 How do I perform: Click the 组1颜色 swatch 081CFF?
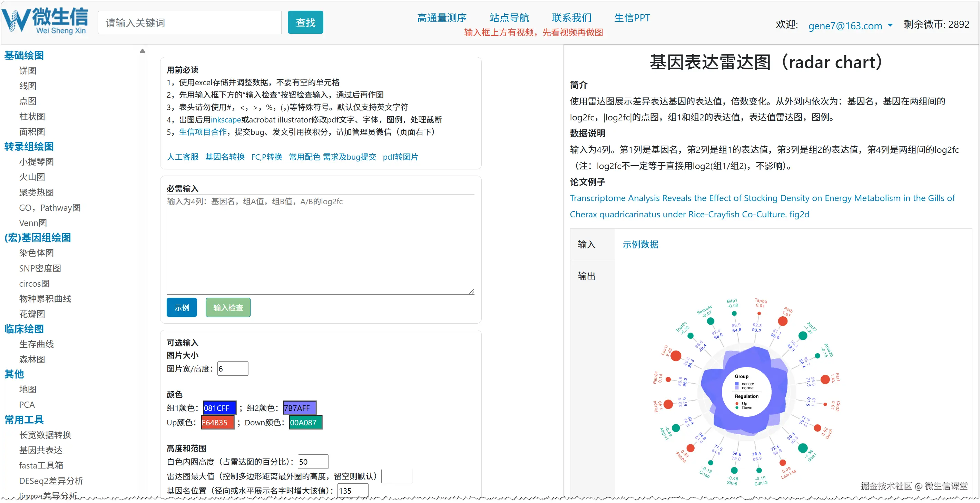(x=219, y=408)
